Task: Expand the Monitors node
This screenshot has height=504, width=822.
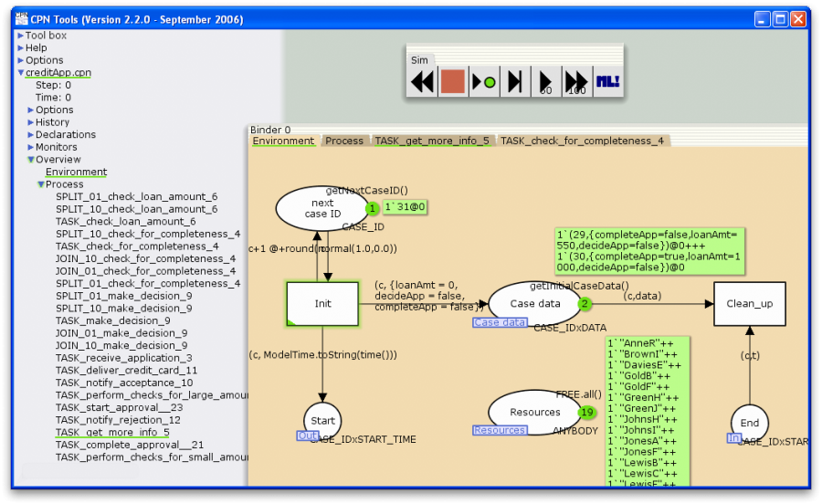Action: pos(31,147)
